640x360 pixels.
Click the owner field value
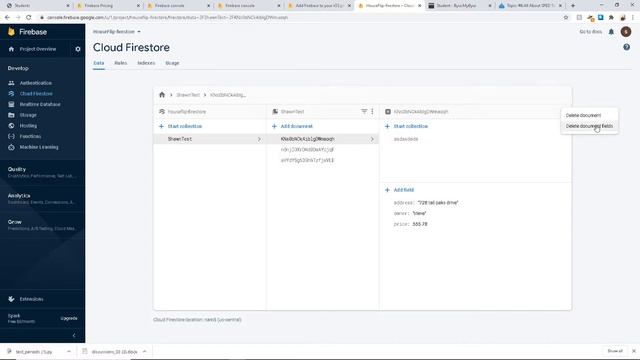pos(419,213)
